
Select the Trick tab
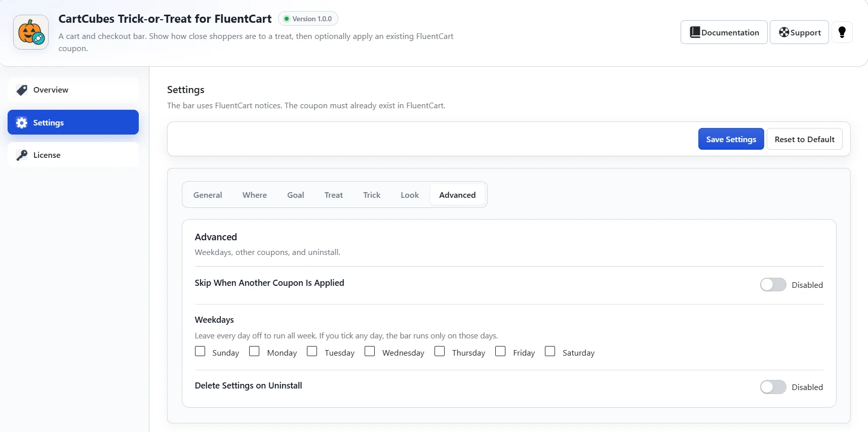pos(372,195)
